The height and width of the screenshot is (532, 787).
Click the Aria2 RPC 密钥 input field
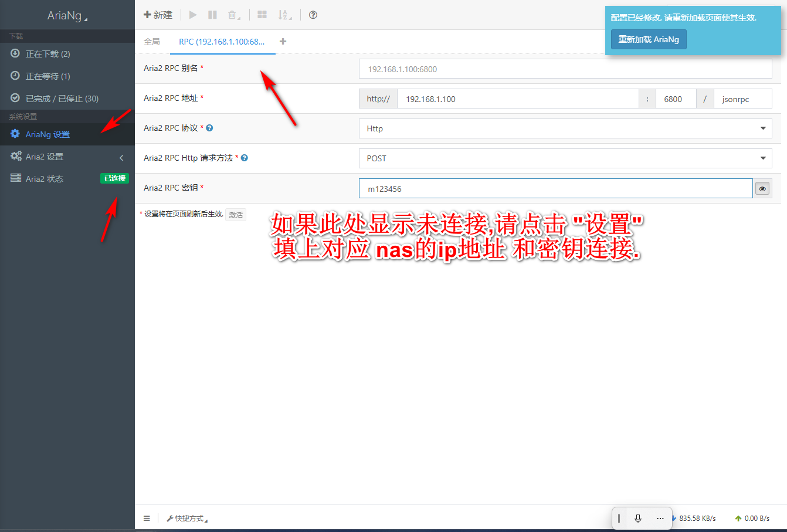555,188
